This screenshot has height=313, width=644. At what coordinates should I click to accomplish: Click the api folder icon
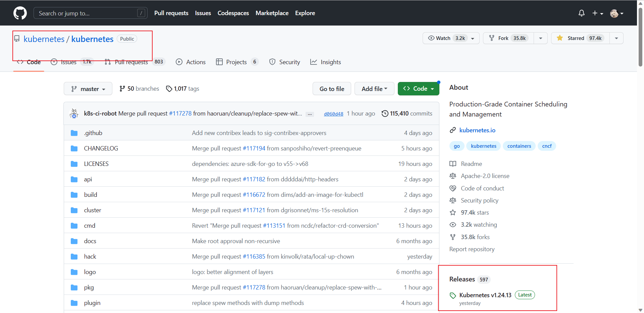click(74, 179)
